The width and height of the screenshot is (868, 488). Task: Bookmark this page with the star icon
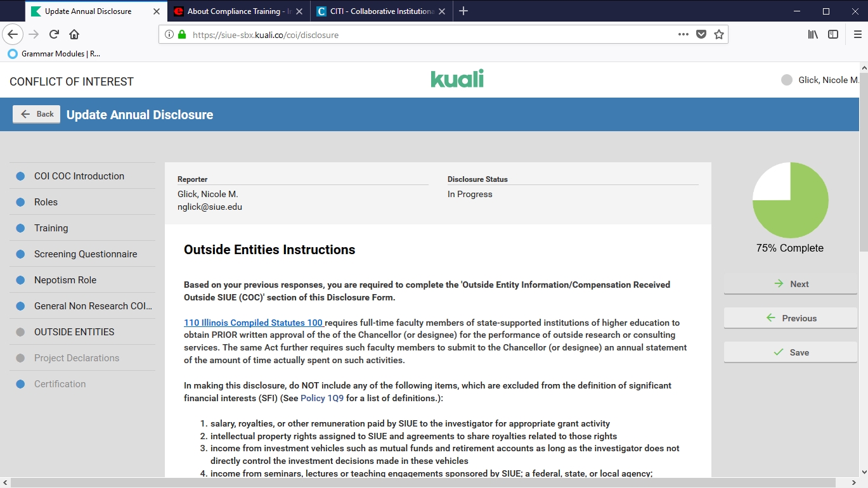718,35
